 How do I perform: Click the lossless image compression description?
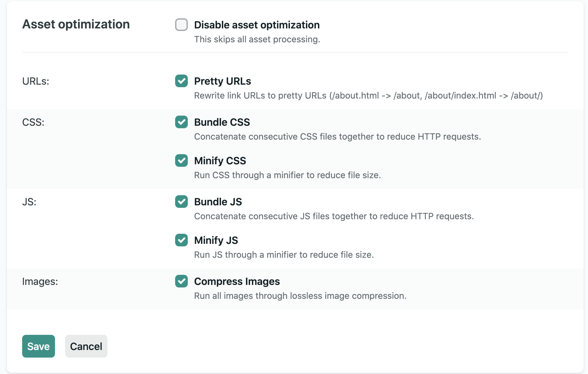click(300, 296)
